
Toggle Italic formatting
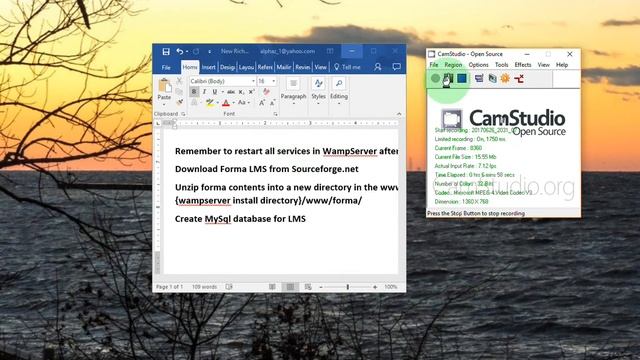(x=204, y=92)
